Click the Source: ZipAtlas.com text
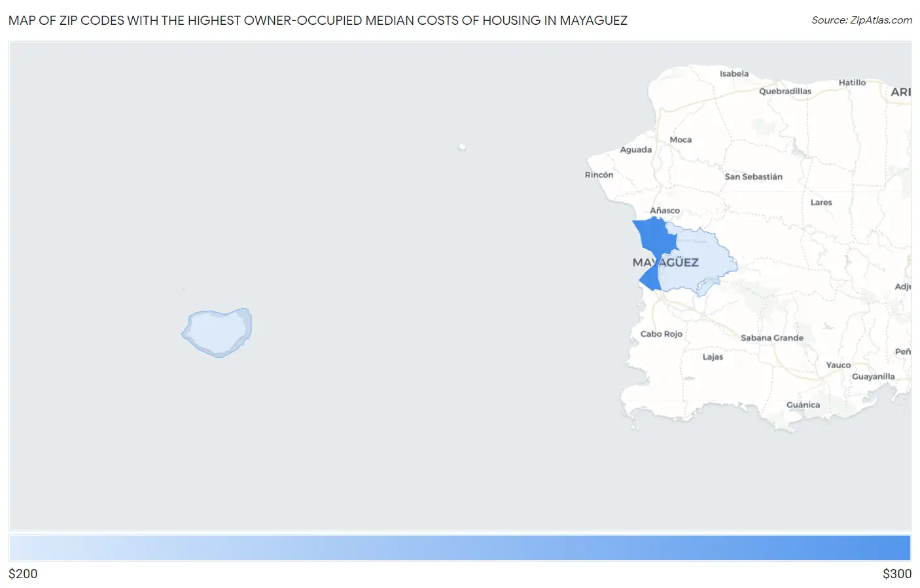The image size is (920, 588). tap(862, 20)
